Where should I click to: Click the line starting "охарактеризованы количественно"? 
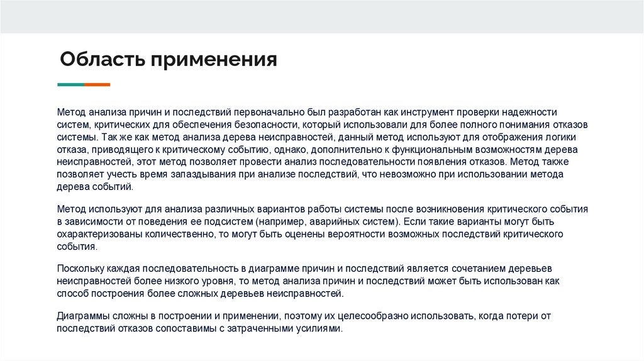(309, 234)
